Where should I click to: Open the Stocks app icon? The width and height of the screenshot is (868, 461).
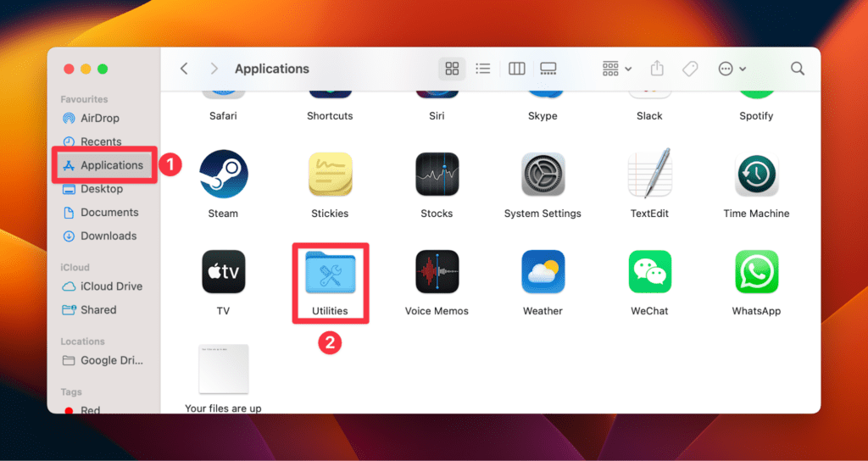(x=437, y=174)
